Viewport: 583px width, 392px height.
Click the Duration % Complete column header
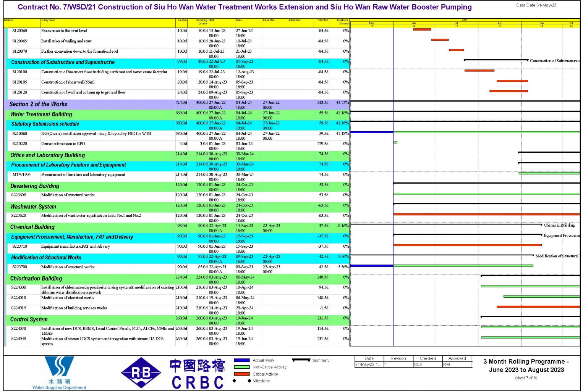339,23
